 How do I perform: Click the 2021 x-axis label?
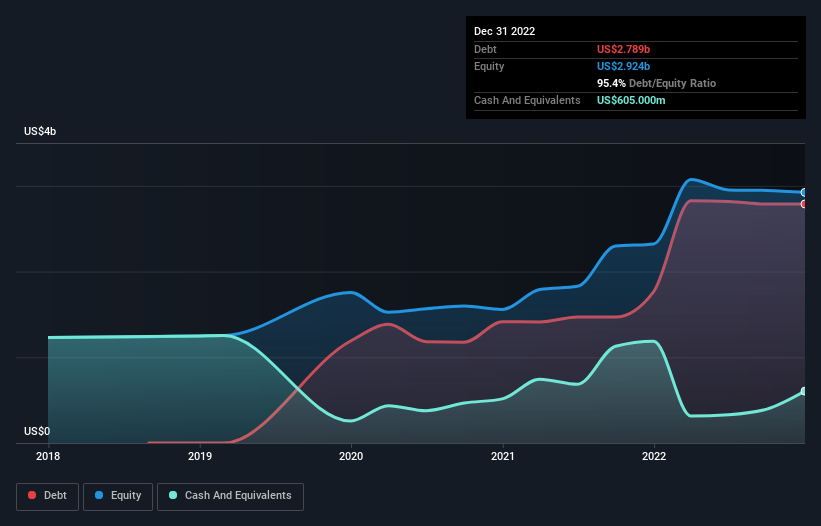coord(503,456)
